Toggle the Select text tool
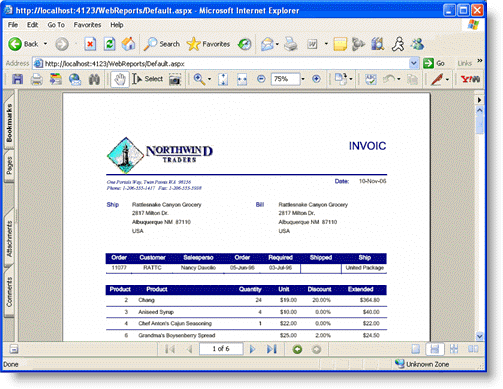Screen dimensions: 503x389 [148, 79]
